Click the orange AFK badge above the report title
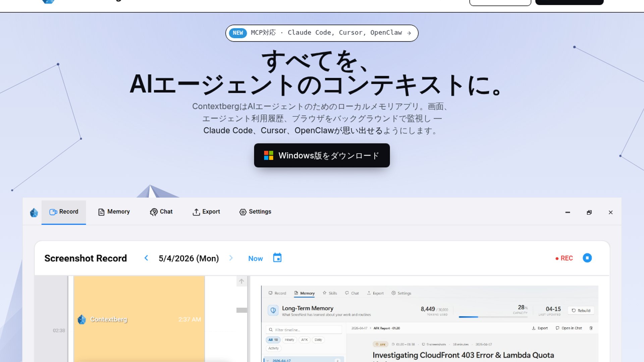 pos(380,344)
